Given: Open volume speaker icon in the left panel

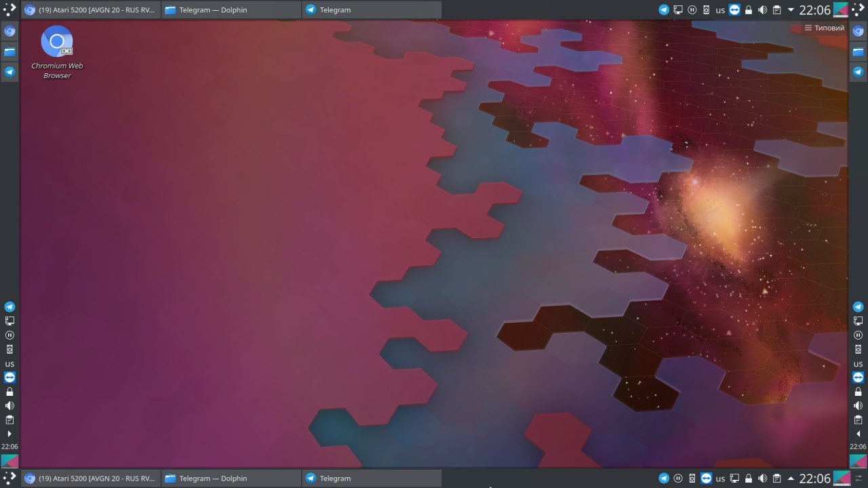Looking at the screenshot, I should (9, 406).
